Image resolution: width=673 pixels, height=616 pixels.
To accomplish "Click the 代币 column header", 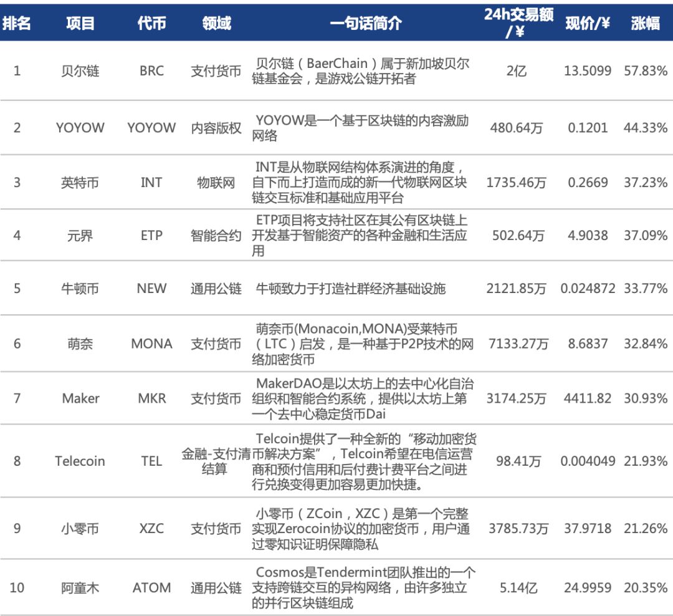I will pyautogui.click(x=151, y=23).
